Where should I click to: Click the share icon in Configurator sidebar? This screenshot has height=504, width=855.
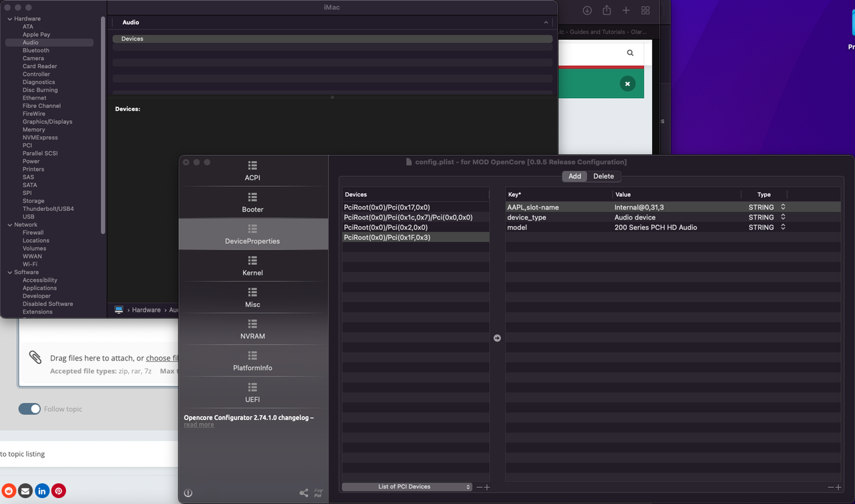(x=304, y=493)
